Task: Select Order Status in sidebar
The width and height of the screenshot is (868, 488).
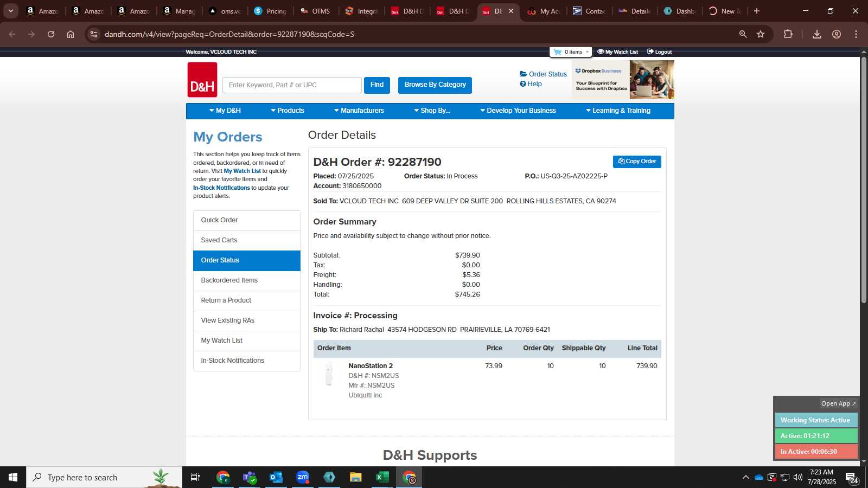Action: click(x=247, y=261)
